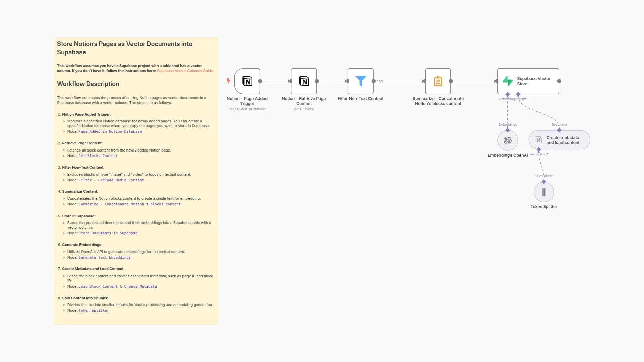644x362 pixels.
Task: Click 'Store Documents in Supabase' node name
Action: tap(108, 233)
